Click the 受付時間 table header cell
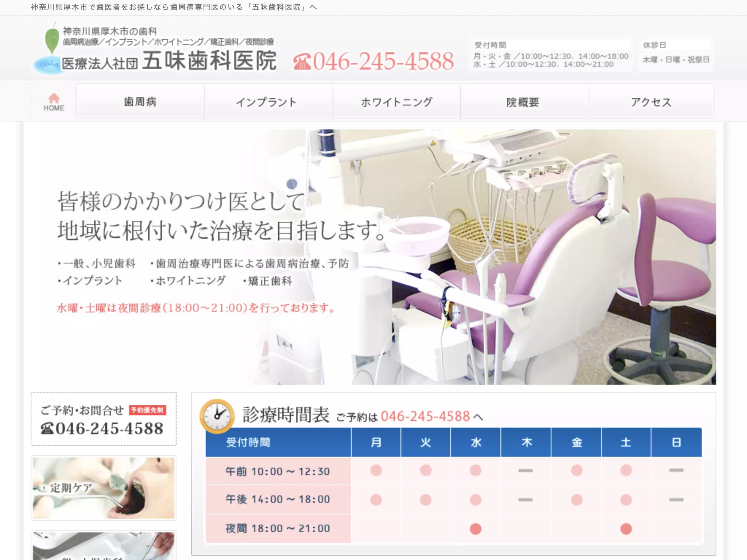 (x=278, y=442)
